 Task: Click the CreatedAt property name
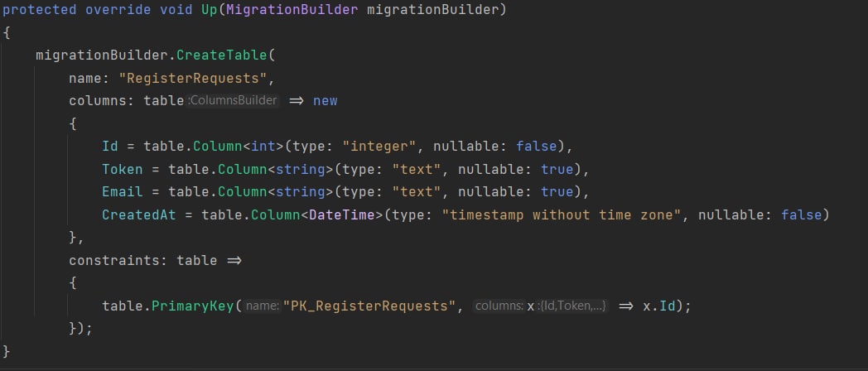[x=139, y=214]
